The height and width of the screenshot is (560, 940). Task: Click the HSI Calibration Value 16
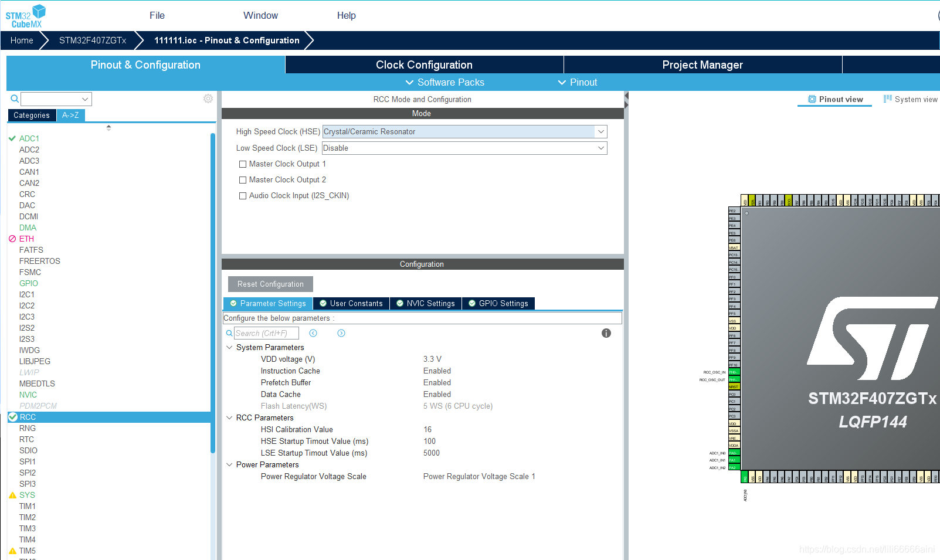tap(427, 429)
